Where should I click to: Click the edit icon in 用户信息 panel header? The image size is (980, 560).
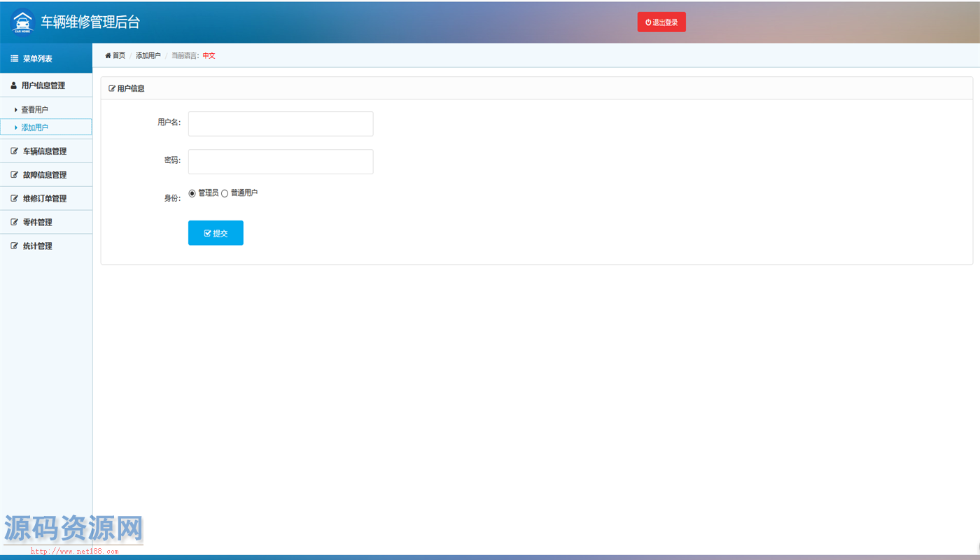112,89
